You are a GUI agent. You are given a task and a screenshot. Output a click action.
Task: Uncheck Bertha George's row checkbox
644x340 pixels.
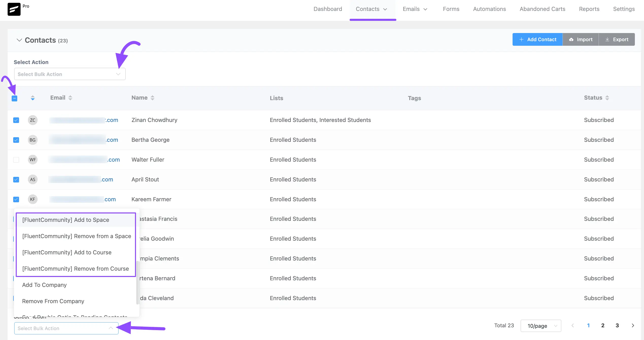(x=16, y=140)
